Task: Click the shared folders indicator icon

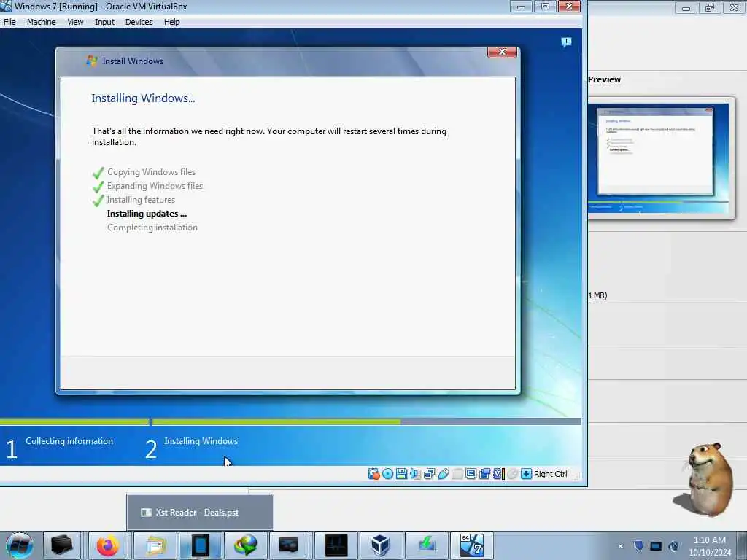Action: [x=457, y=474]
